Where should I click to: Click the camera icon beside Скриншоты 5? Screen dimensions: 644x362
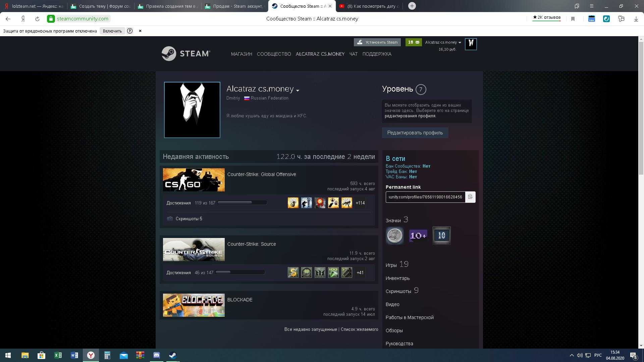tap(170, 219)
